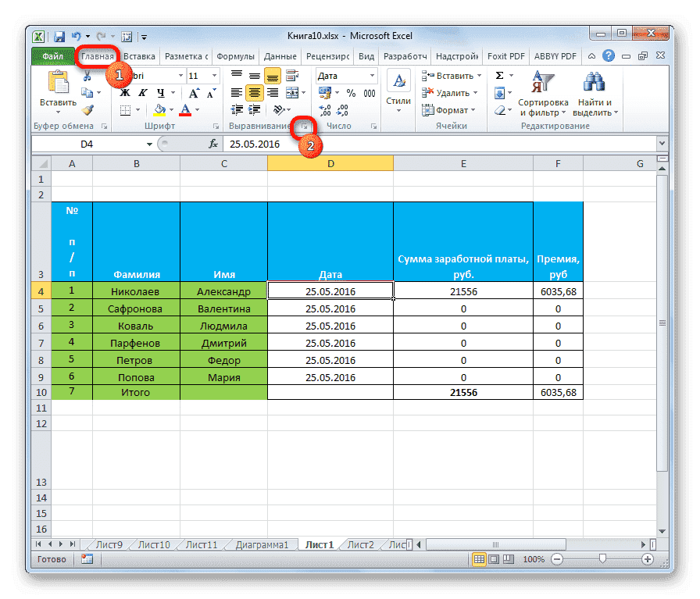Screen dimensions: 700x599
Task: Open the font size dropdown showing 11
Action: [213, 75]
